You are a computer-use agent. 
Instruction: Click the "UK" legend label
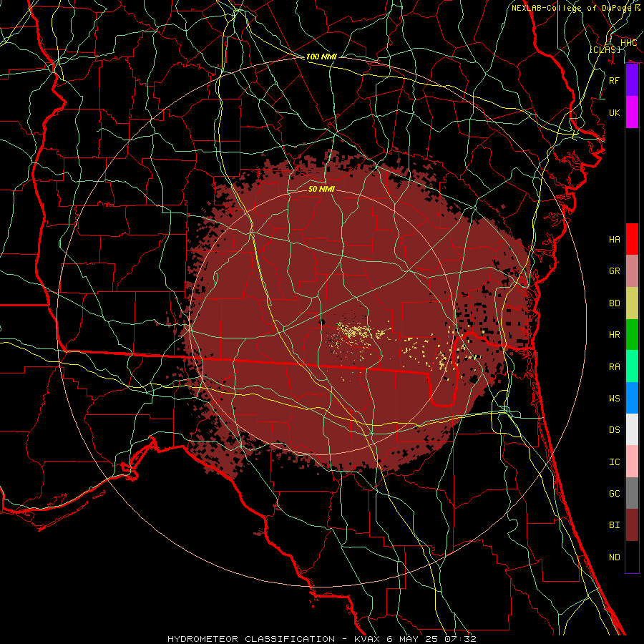[614, 112]
